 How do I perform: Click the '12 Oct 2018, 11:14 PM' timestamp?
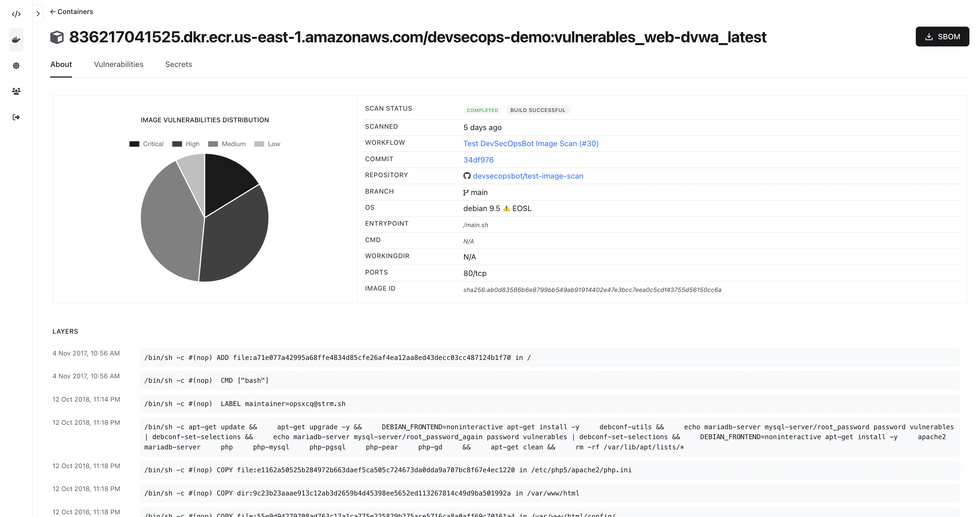86,400
